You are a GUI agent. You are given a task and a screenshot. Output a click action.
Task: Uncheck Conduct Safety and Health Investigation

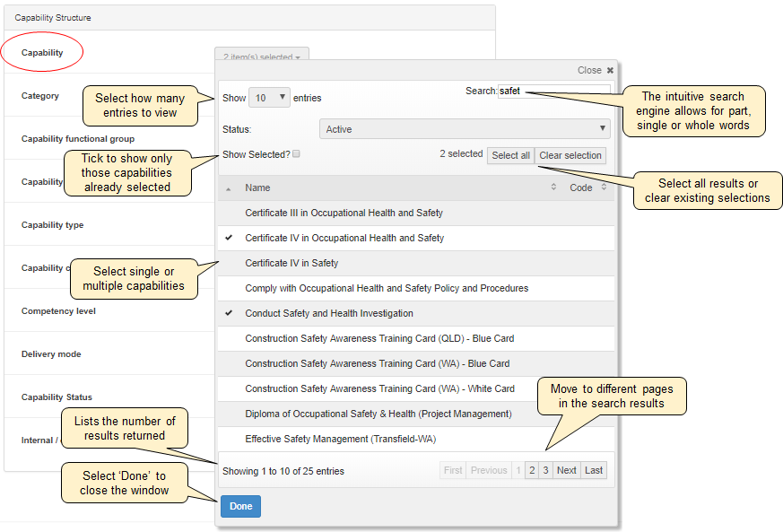tap(329, 313)
